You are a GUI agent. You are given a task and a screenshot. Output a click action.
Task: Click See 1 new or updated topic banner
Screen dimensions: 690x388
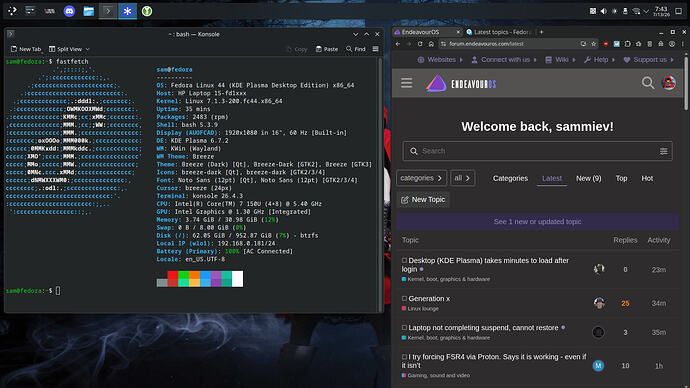[x=537, y=222]
